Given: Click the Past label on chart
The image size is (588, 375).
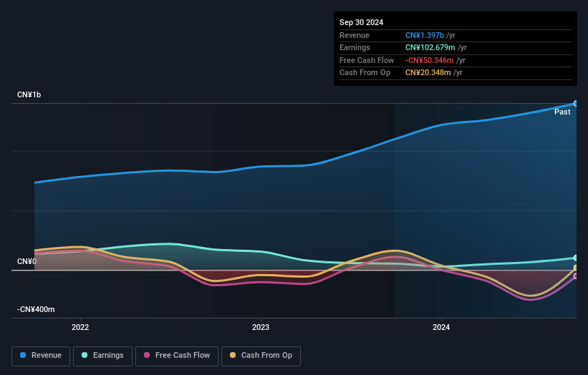Looking at the screenshot, I should point(562,112).
